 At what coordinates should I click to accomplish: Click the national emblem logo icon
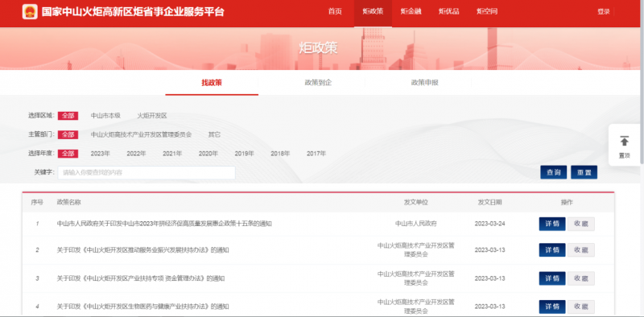point(30,11)
